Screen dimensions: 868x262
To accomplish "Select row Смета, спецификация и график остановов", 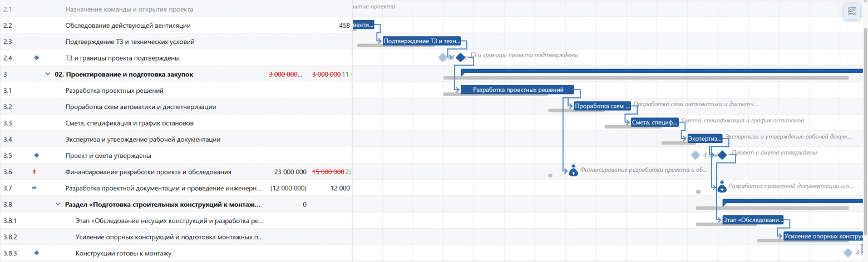I will [176, 123].
